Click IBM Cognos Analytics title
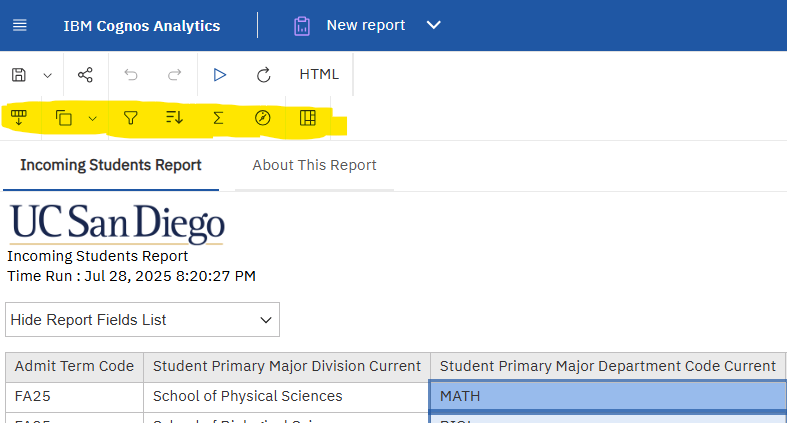This screenshot has width=787, height=423. click(142, 26)
